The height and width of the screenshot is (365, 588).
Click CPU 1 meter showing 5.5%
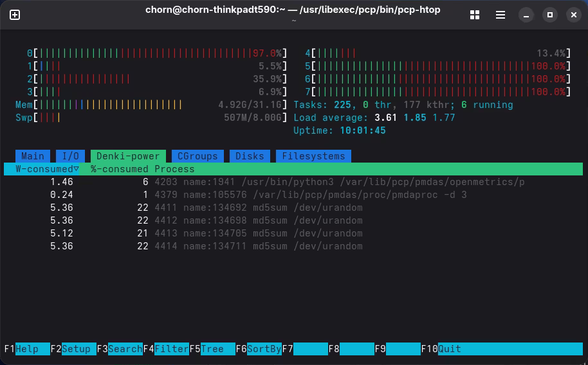pos(157,66)
